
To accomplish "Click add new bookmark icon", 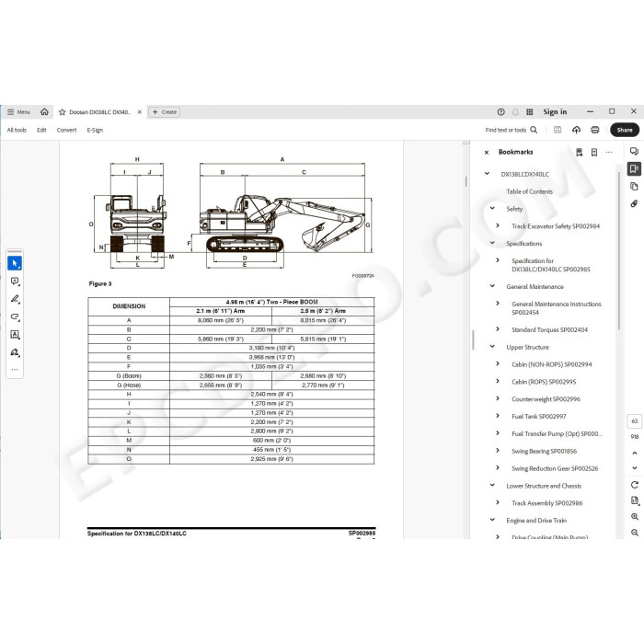I will (x=594, y=153).
